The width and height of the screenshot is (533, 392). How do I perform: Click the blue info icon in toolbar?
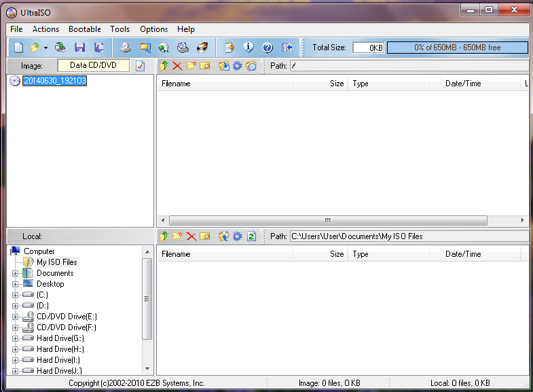249,48
